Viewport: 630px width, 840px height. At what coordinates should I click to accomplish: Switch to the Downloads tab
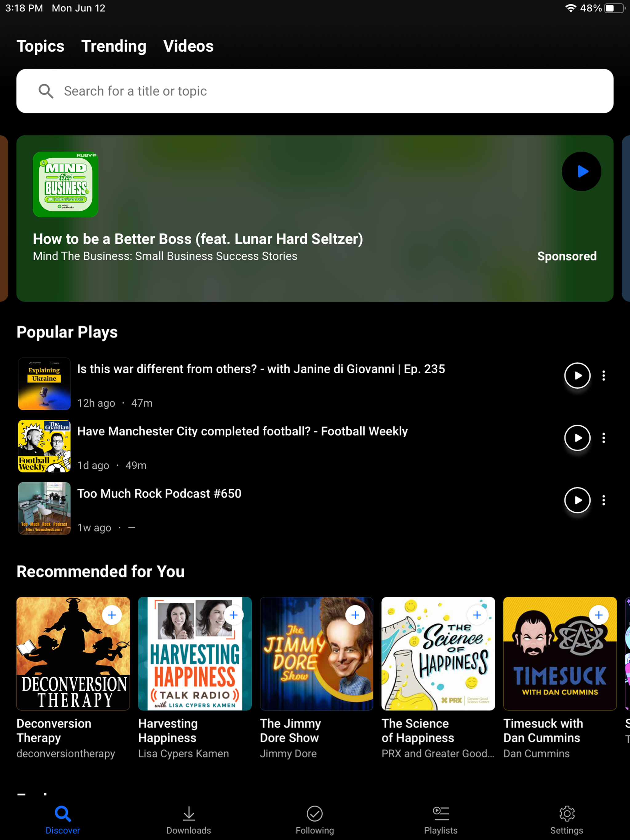(189, 820)
